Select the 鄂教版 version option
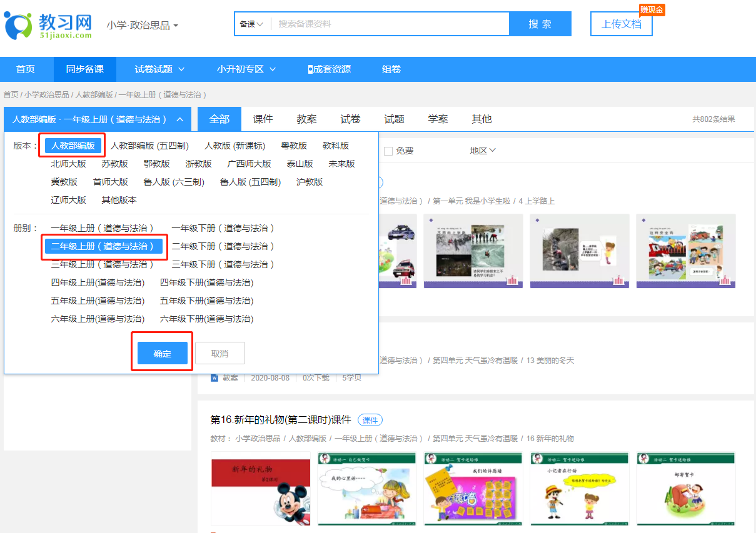Viewport: 756px width, 533px height. [156, 164]
